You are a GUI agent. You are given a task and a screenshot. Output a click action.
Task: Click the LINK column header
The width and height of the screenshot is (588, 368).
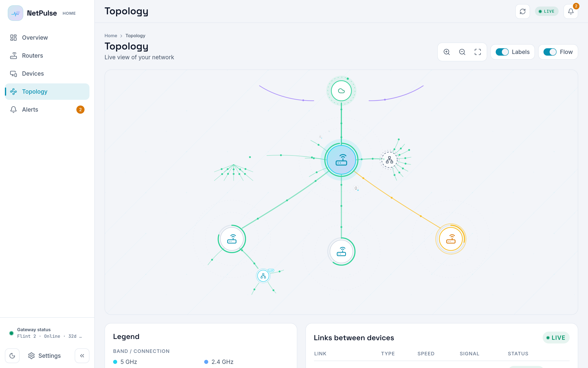click(320, 354)
